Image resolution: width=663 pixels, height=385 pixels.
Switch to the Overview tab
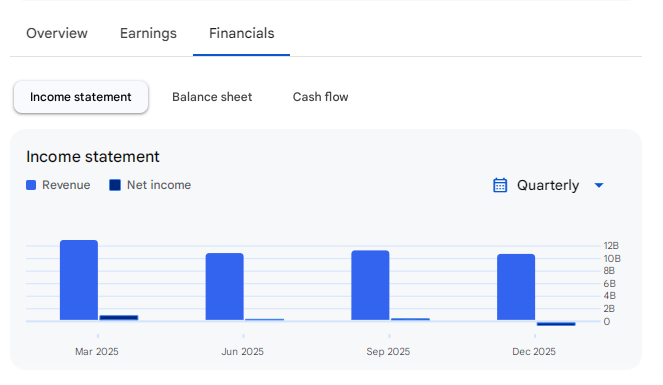57,33
